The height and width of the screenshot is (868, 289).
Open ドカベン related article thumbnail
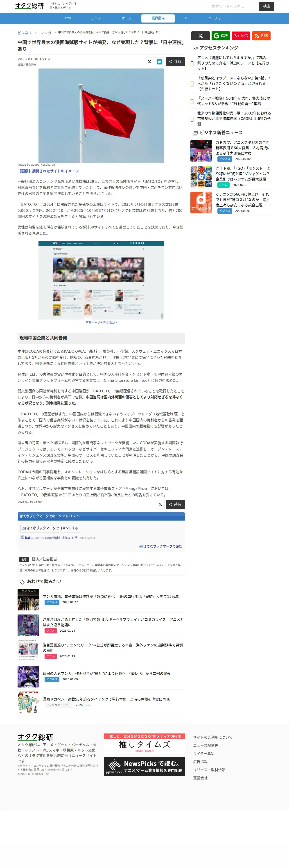(28, 703)
